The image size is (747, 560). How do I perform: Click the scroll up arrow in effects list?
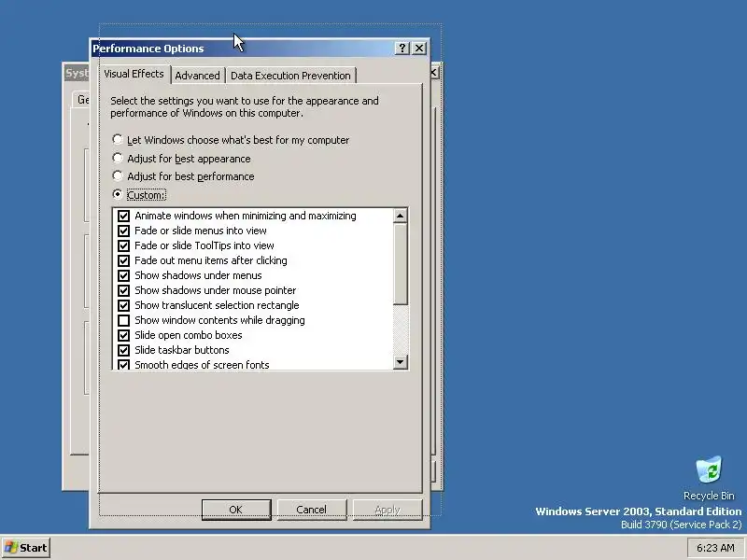tap(401, 217)
